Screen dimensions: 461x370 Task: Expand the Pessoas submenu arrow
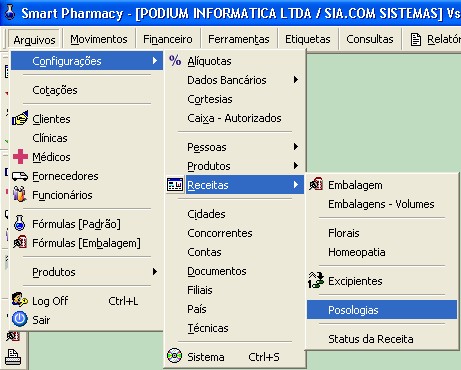pos(296,147)
